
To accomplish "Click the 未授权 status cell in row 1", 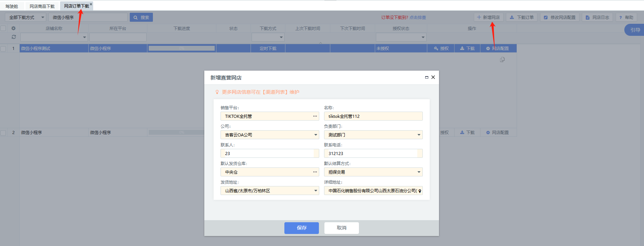I will pyautogui.click(x=401, y=49).
